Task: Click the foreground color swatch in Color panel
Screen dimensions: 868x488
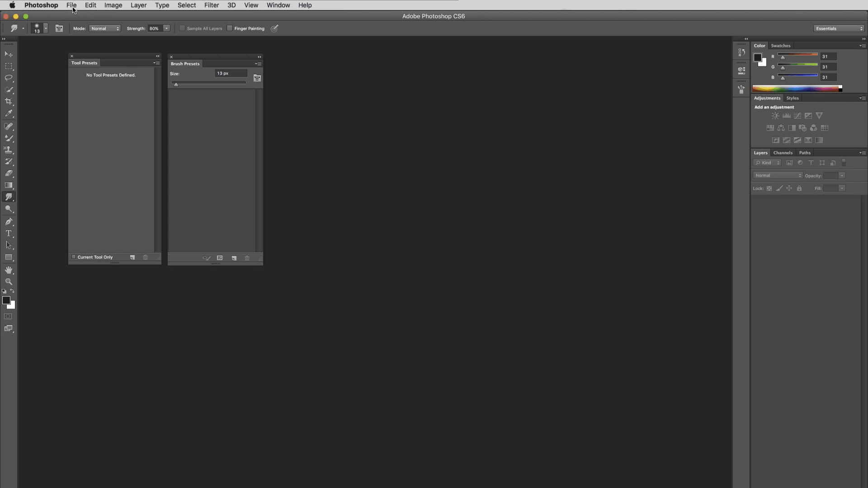Action: point(758,57)
